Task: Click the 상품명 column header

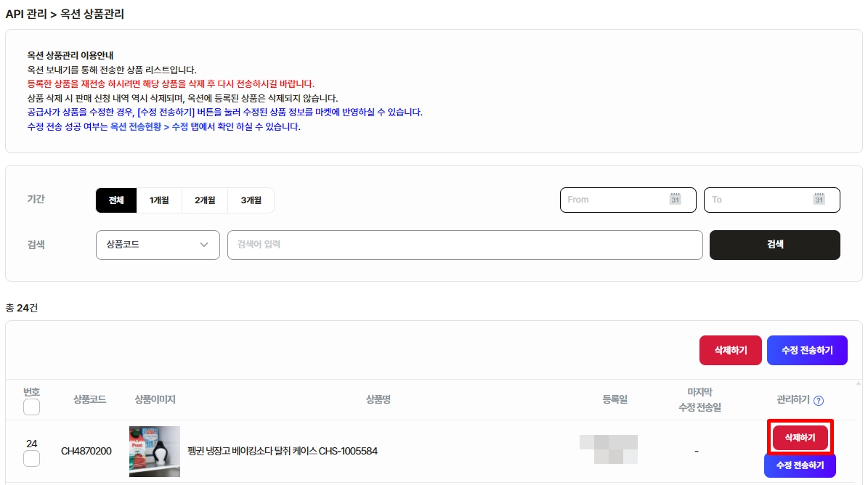Action: [x=378, y=399]
